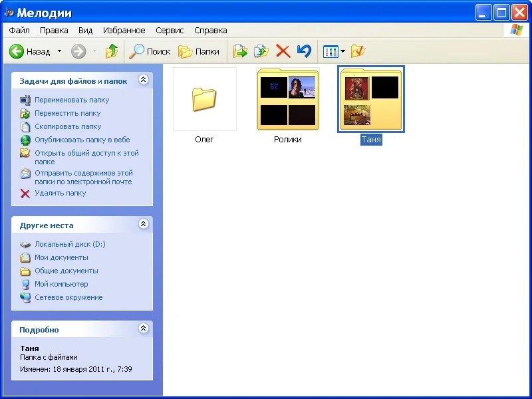Viewport: 532px width, 399px height.
Task: Select the Ролики folder thumbnail
Action: 288,100
